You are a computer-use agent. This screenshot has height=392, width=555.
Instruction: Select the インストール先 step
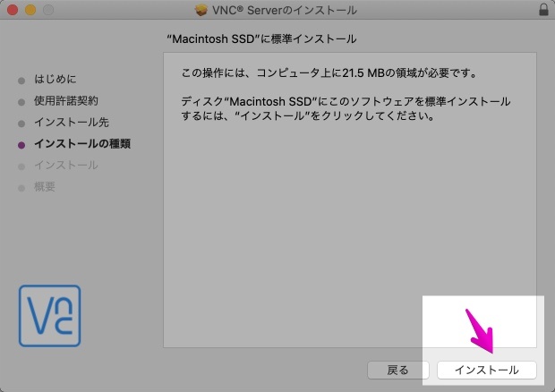point(72,123)
